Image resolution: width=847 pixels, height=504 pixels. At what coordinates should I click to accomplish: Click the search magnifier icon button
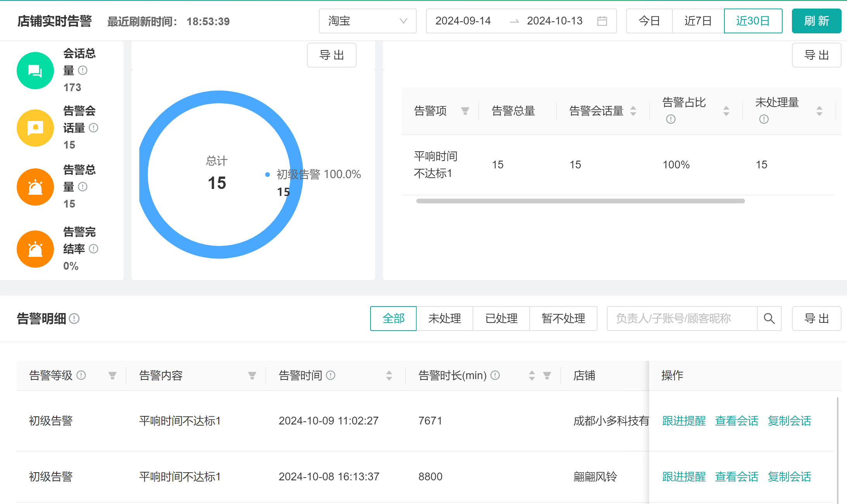tap(769, 319)
